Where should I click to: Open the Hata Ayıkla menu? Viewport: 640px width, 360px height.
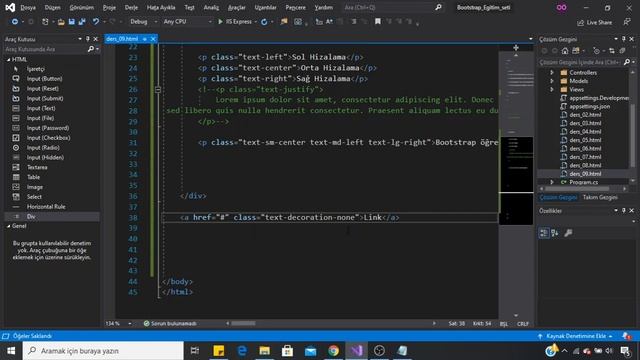point(161,7)
